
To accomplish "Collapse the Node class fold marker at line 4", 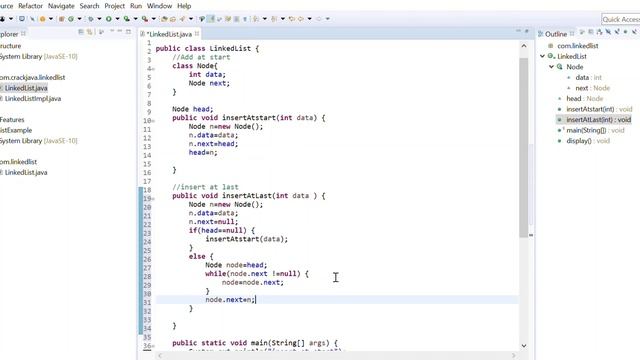I will [153, 69].
